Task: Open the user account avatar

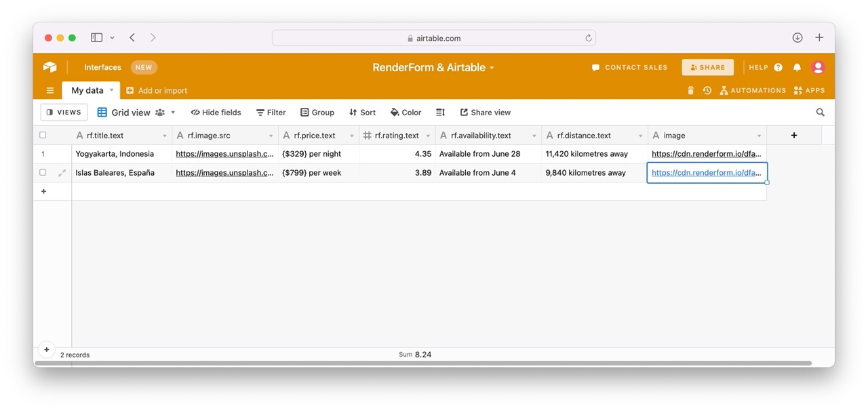Action: (x=818, y=67)
